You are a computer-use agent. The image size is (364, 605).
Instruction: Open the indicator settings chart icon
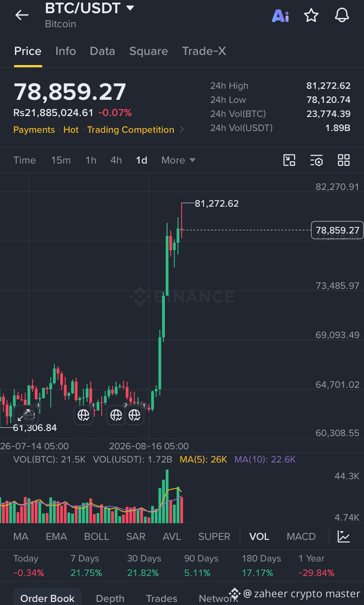344,536
